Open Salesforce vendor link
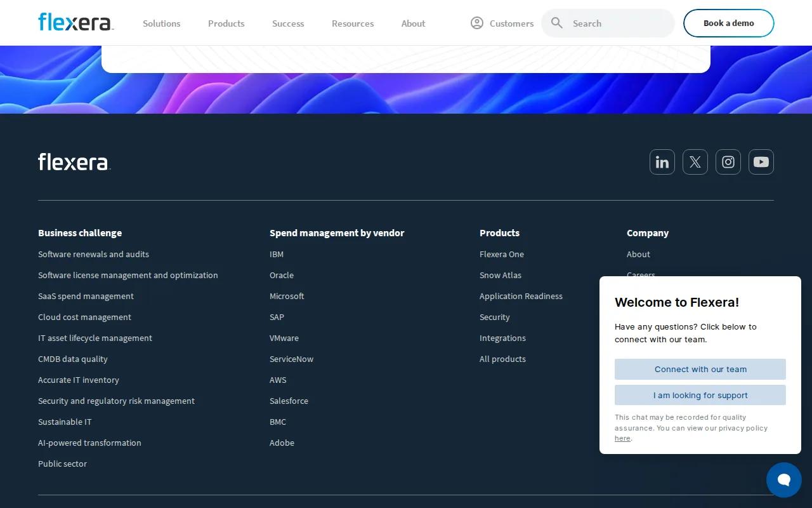This screenshot has height=508, width=812. (289, 401)
